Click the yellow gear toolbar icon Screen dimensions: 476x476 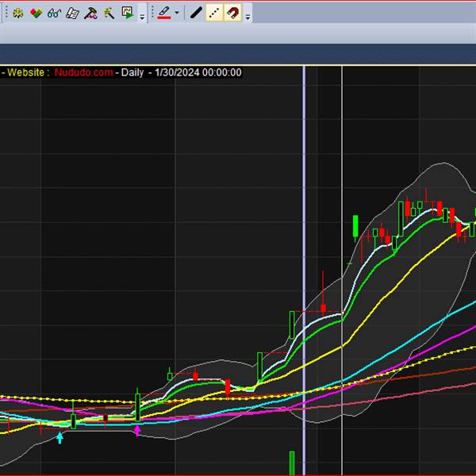coord(18,13)
